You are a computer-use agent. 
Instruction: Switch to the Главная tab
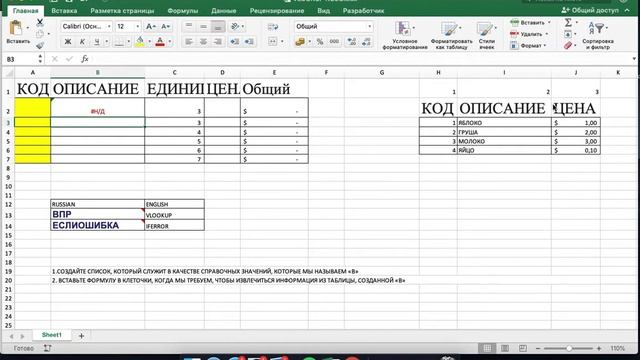25,11
